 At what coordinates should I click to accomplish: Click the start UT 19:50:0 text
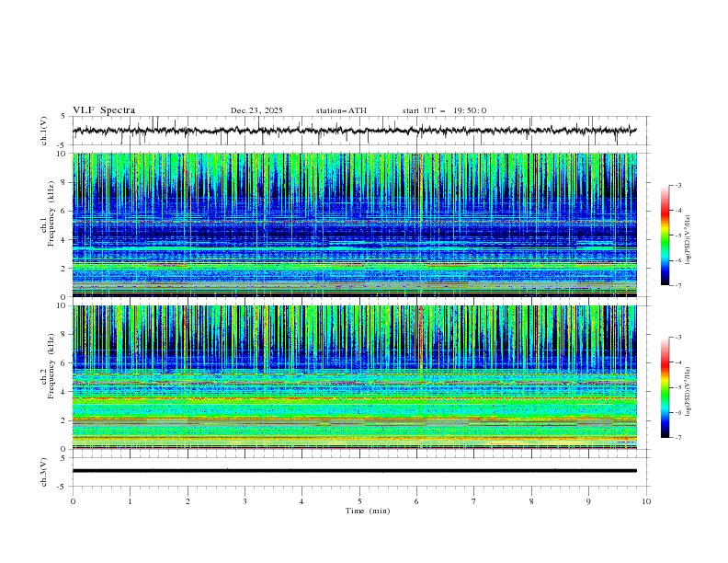pos(444,110)
